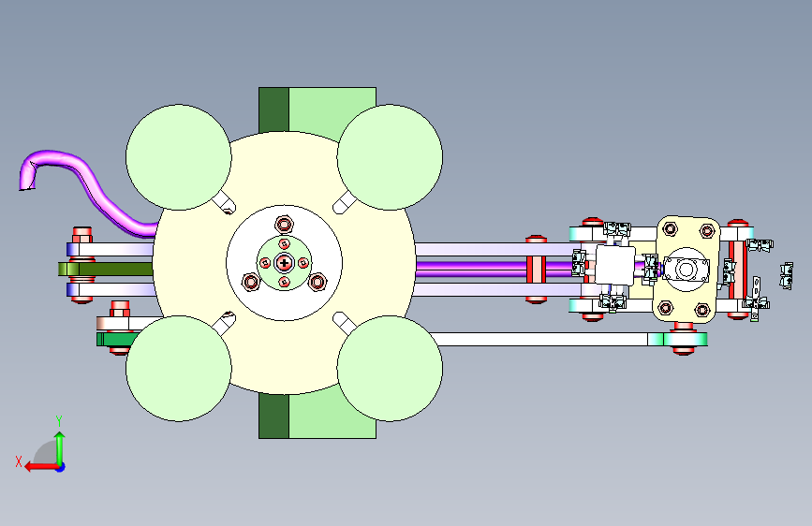Select the dark green block at the bottom

(x=274, y=416)
